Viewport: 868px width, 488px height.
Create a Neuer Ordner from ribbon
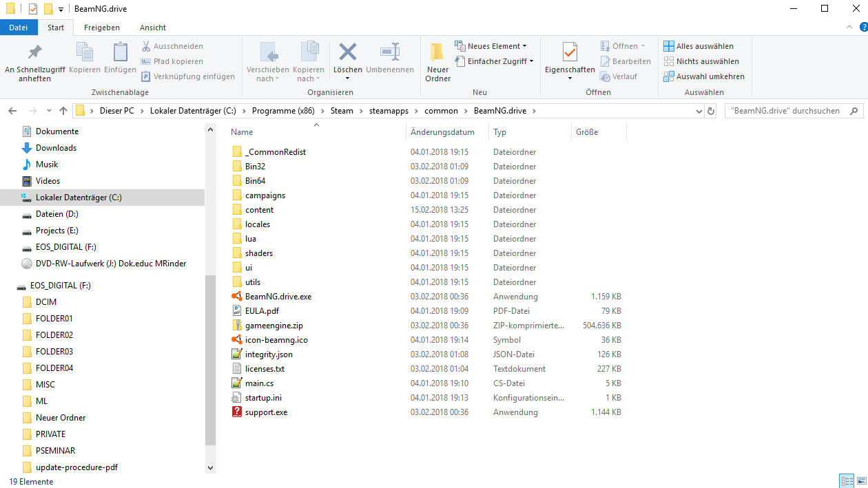437,63
